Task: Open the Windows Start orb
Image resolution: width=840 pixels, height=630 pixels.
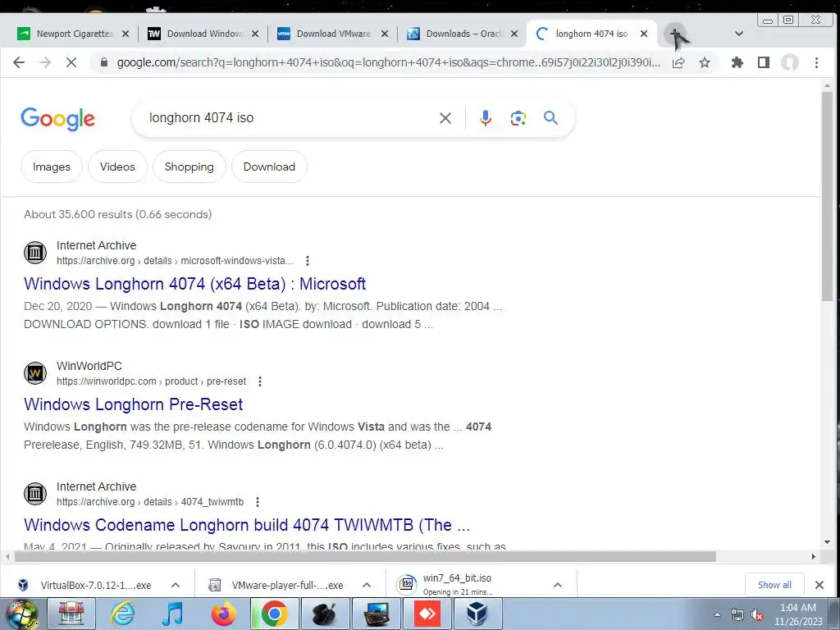Action: (22, 614)
